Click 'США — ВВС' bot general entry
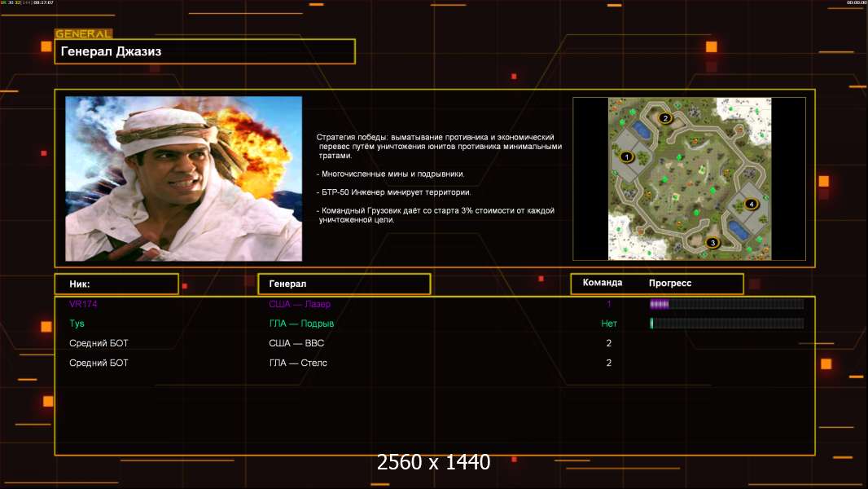The width and height of the screenshot is (868, 489). [x=296, y=343]
